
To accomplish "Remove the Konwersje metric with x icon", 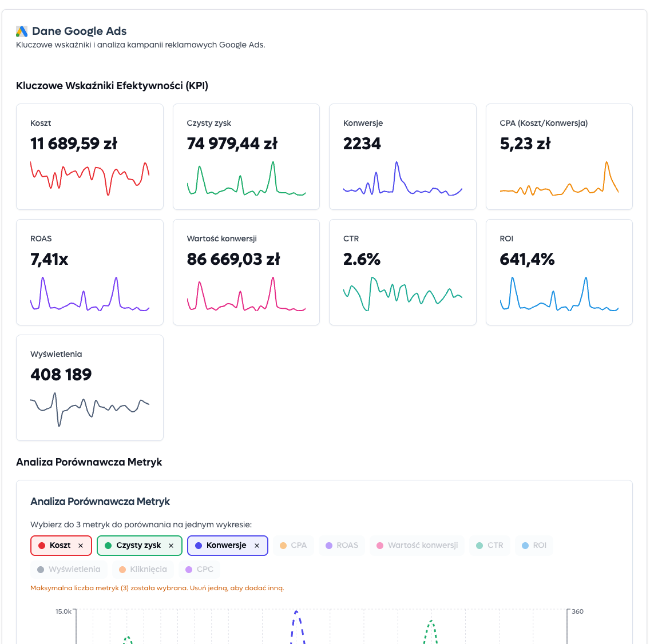I will [x=257, y=546].
